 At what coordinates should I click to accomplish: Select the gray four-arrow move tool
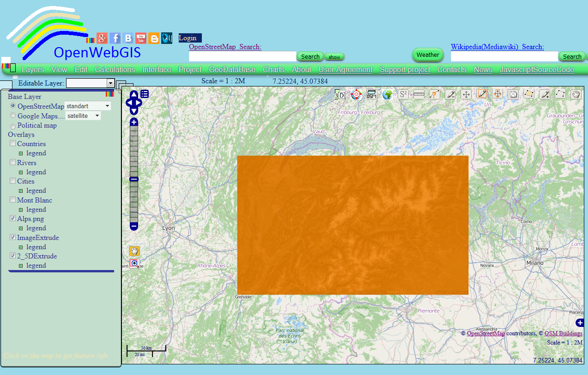[467, 94]
